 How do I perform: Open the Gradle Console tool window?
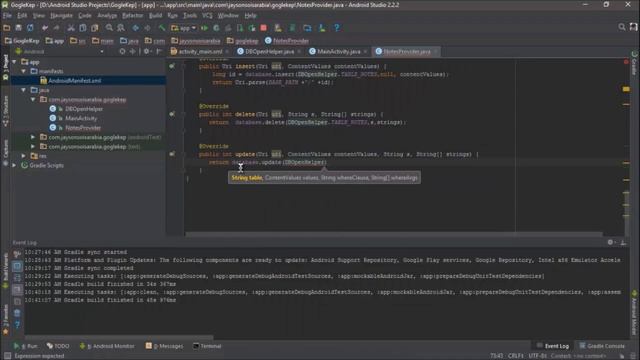click(x=602, y=346)
